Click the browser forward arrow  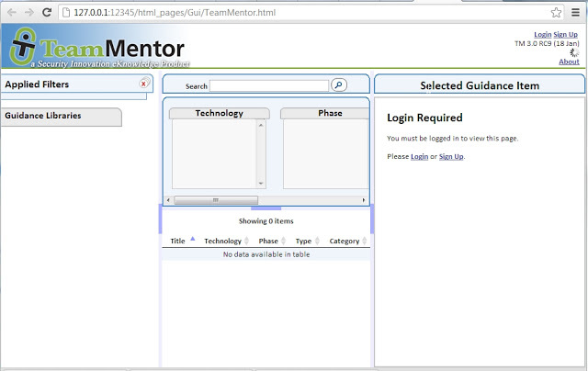coord(28,13)
